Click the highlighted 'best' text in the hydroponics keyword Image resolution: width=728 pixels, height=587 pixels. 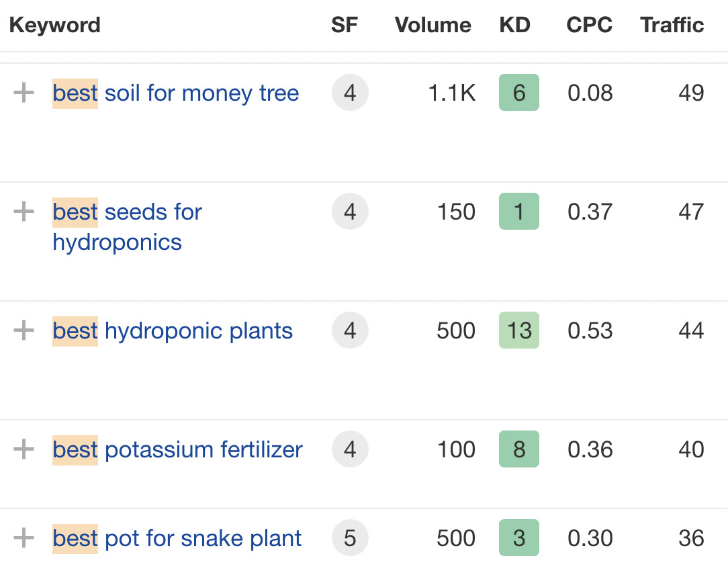point(75,212)
